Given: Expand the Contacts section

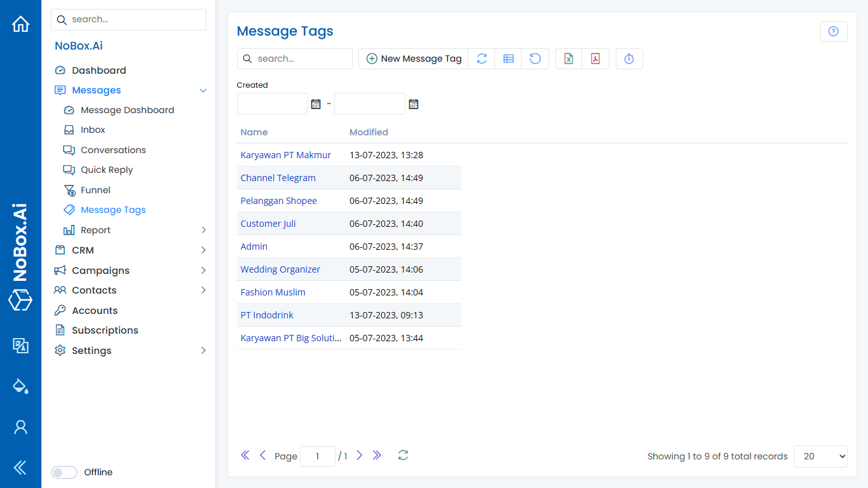Looking at the screenshot, I should click(x=203, y=290).
